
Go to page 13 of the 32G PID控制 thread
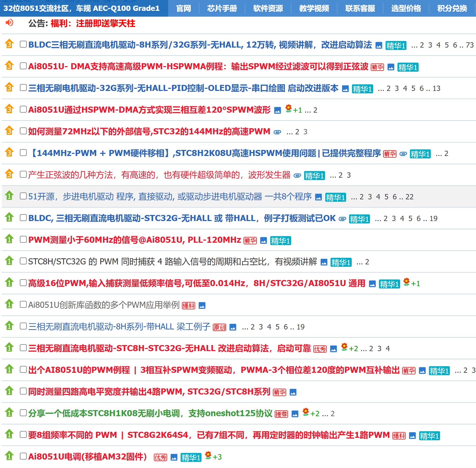coord(437,88)
